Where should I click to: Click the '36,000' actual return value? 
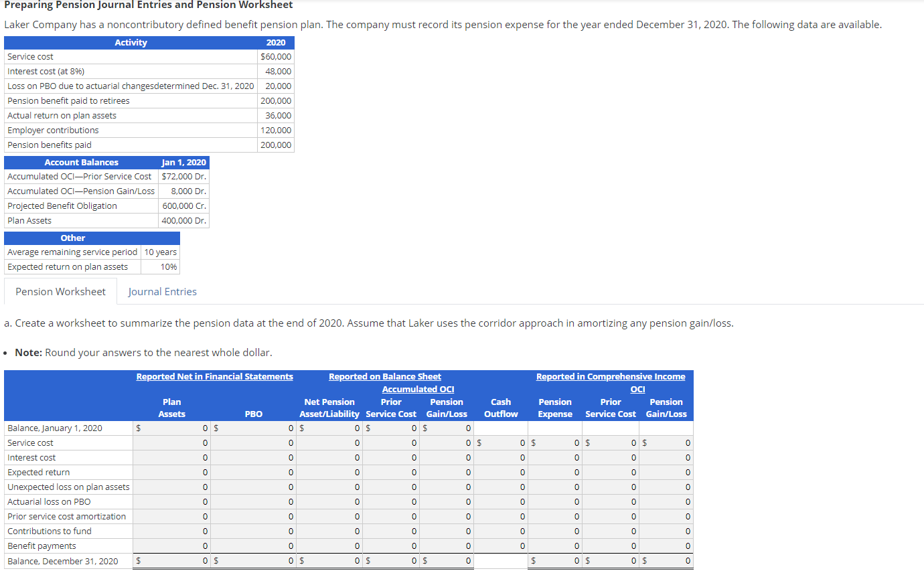(279, 116)
